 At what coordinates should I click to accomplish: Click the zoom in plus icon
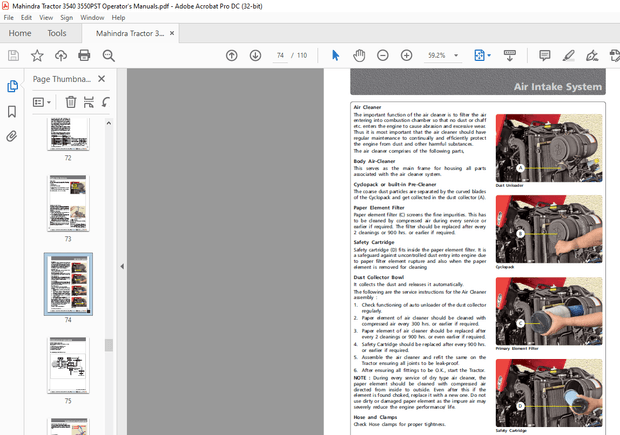tap(407, 55)
